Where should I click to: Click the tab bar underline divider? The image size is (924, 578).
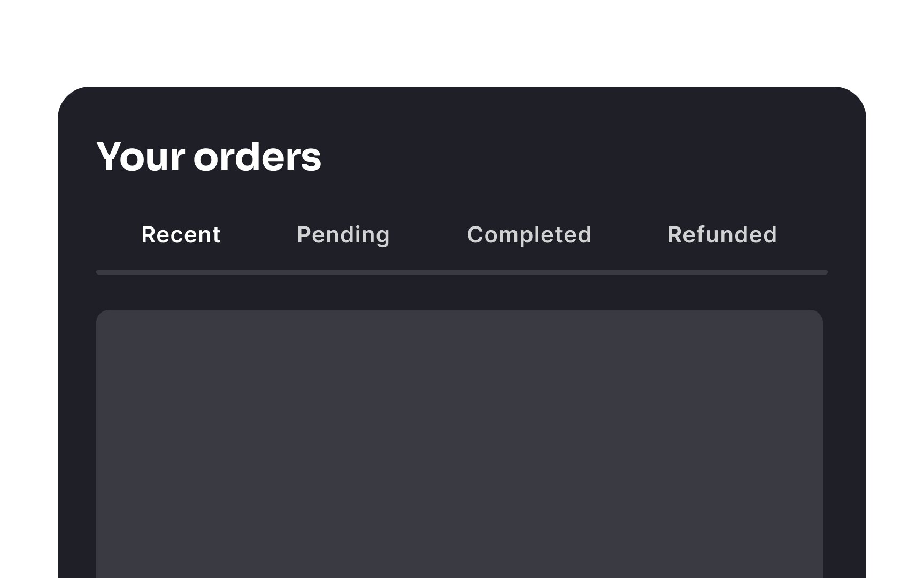[462, 272]
